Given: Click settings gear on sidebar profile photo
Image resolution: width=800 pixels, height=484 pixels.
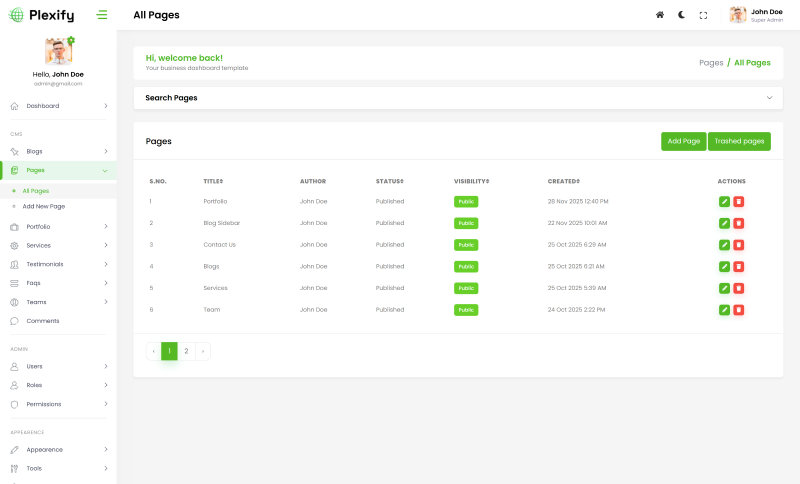Looking at the screenshot, I should (71, 40).
